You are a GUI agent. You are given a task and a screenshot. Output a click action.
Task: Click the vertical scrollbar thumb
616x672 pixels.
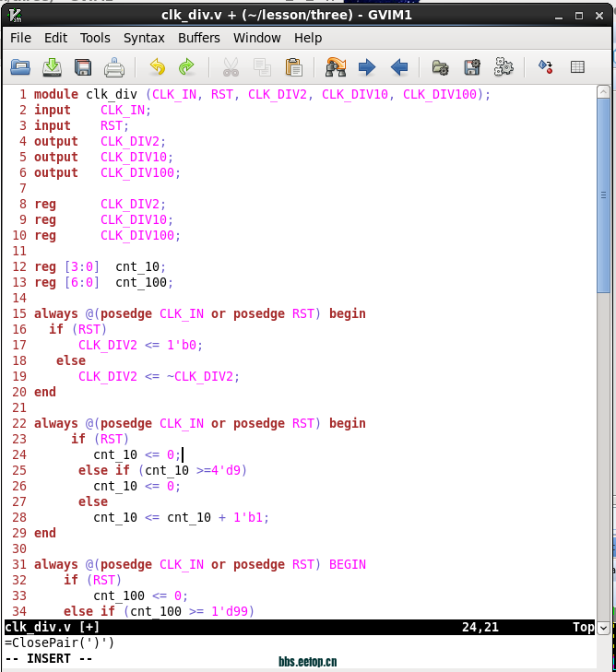point(604,195)
